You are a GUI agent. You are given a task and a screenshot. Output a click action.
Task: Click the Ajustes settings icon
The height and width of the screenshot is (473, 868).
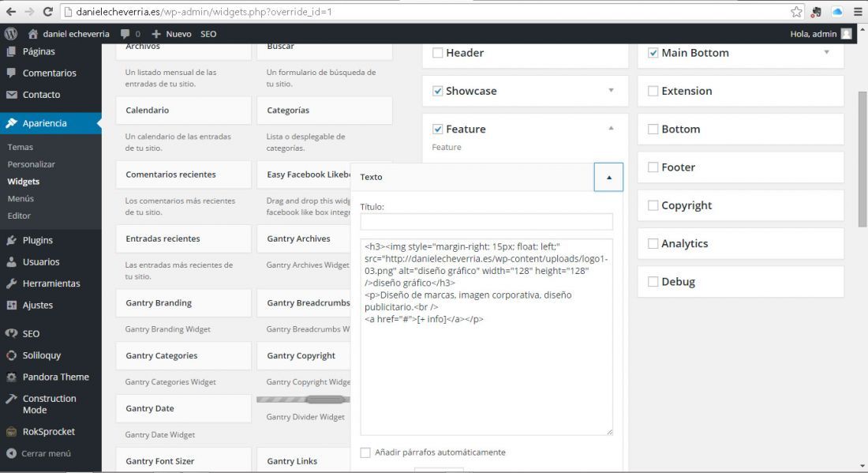[11, 305]
